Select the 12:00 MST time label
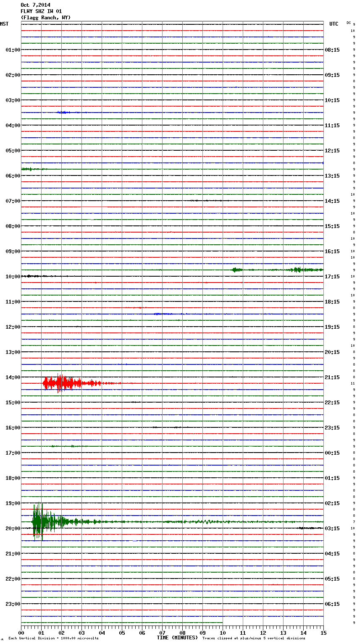 pyautogui.click(x=13, y=327)
